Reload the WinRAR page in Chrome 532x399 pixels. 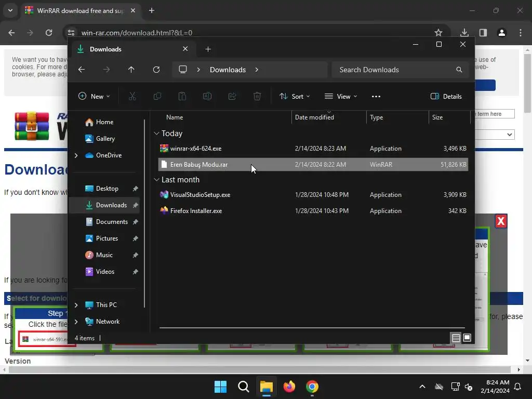(49, 33)
